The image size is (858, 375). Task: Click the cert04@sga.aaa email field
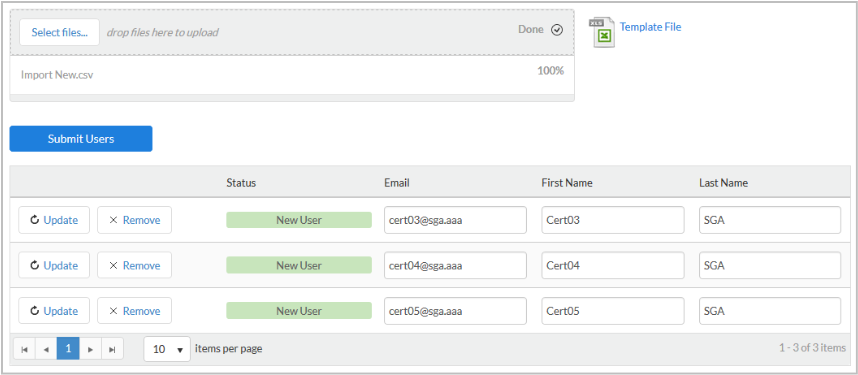(455, 266)
